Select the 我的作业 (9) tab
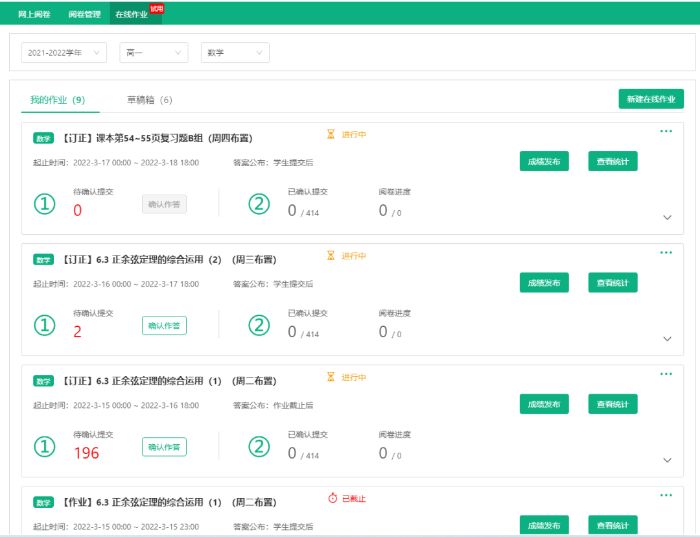This screenshot has height=537, width=700. (x=58, y=100)
